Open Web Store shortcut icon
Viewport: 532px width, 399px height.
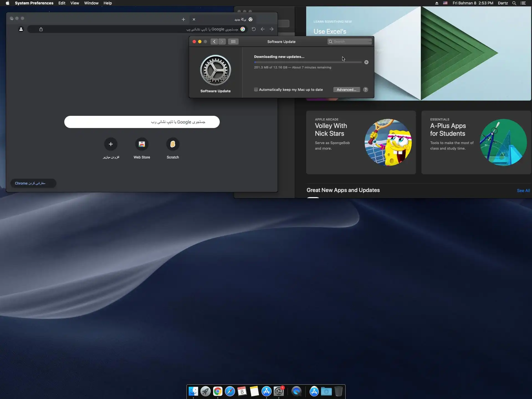pos(142,144)
